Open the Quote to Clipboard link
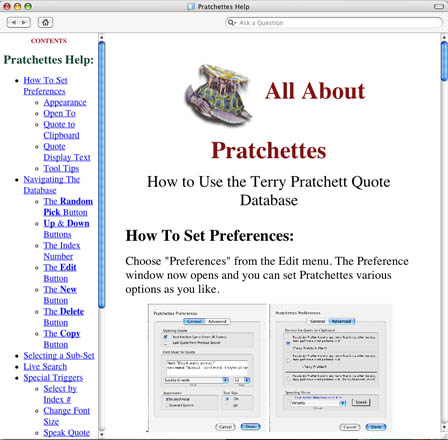The width and height of the screenshot is (448, 440). point(61,130)
